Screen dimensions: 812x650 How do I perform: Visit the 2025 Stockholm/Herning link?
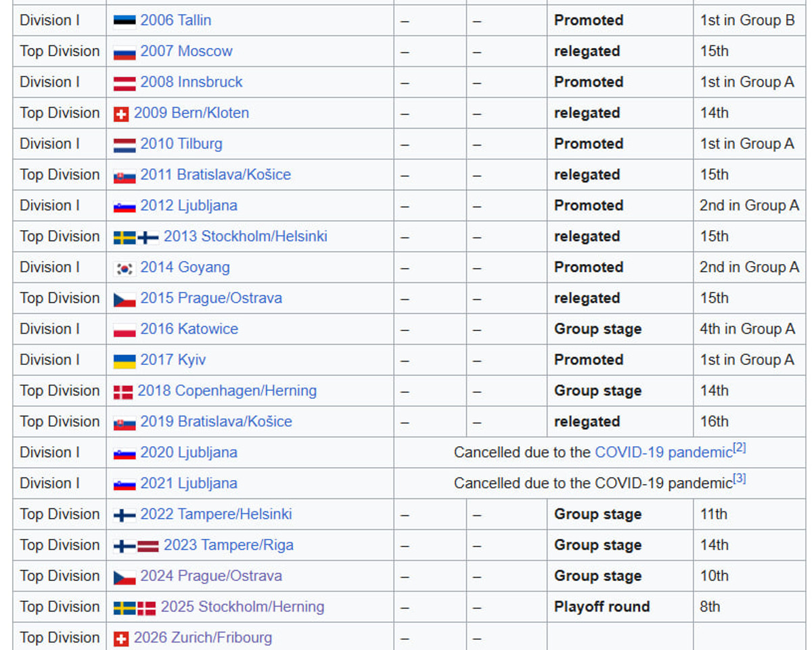242,607
